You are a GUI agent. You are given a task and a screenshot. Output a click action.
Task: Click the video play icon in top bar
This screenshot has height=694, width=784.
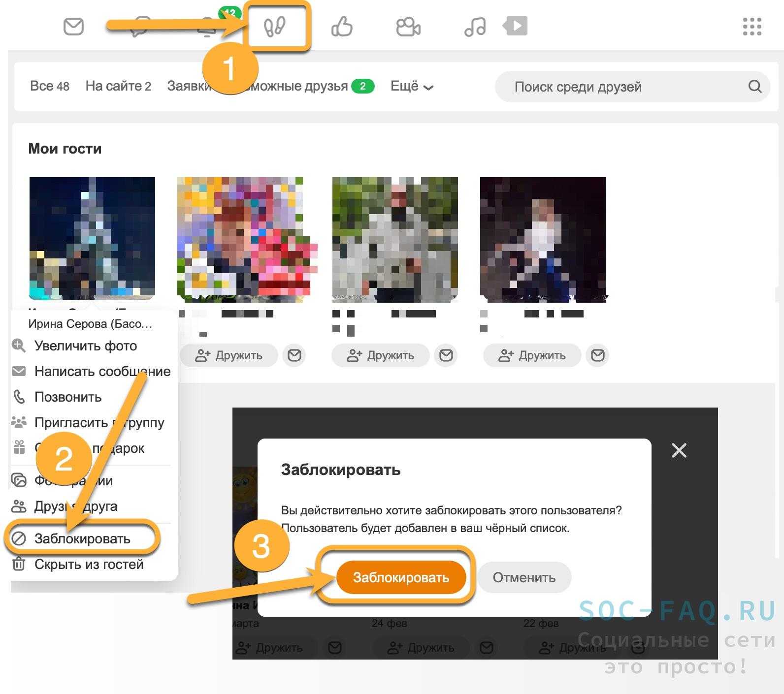515,26
